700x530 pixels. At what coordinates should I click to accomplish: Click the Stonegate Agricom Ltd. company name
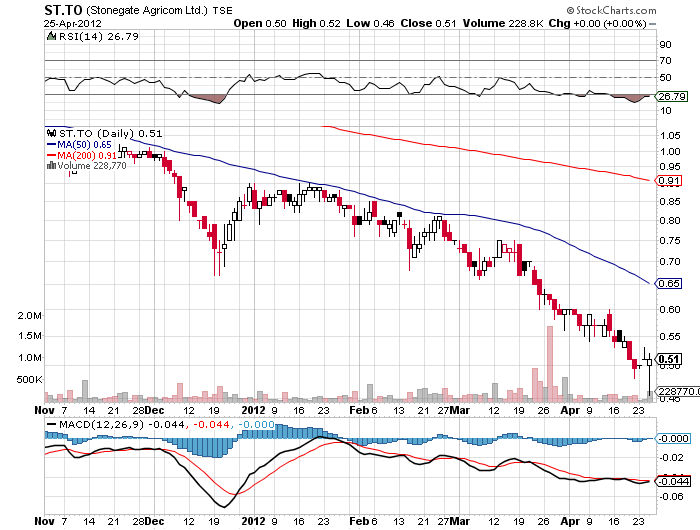[147, 10]
